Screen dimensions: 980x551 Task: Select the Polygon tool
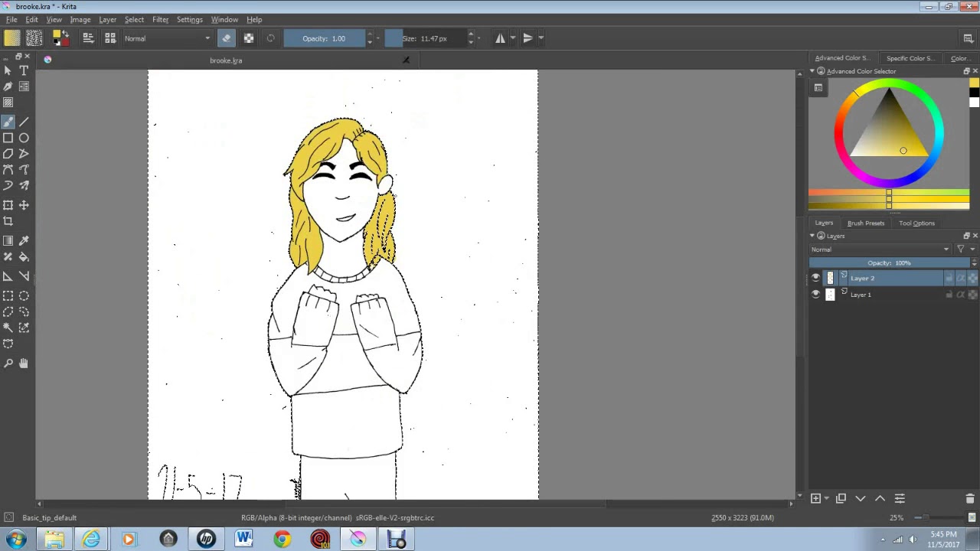click(x=8, y=154)
